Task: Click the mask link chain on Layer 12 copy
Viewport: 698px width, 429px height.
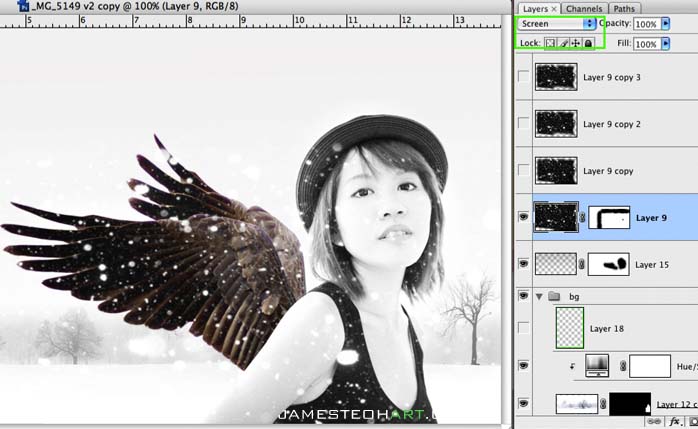Action: [603, 404]
